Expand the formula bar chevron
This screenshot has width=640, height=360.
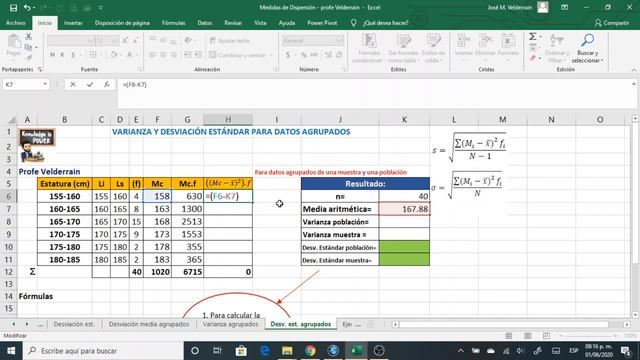pyautogui.click(x=634, y=84)
